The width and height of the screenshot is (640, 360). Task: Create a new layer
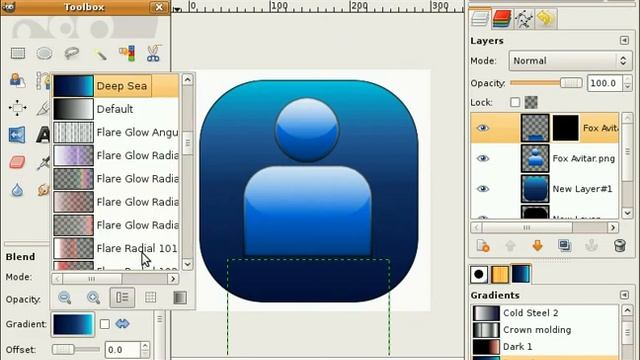(x=483, y=246)
